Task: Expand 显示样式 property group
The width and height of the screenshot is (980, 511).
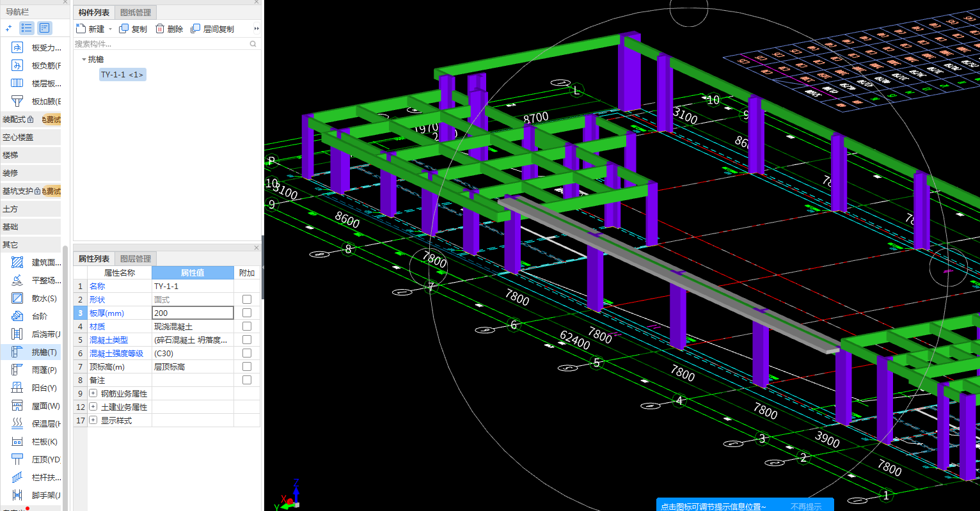Action: click(x=93, y=420)
